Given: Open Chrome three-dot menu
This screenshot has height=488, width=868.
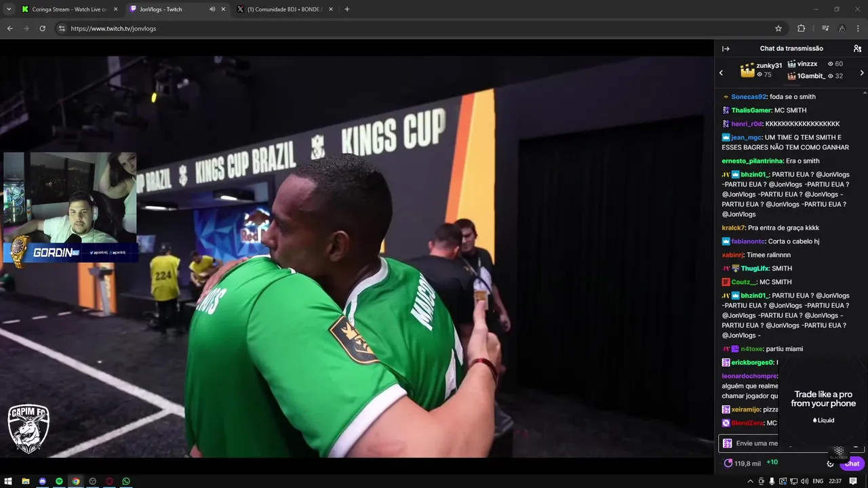Looking at the screenshot, I should pyautogui.click(x=859, y=28).
